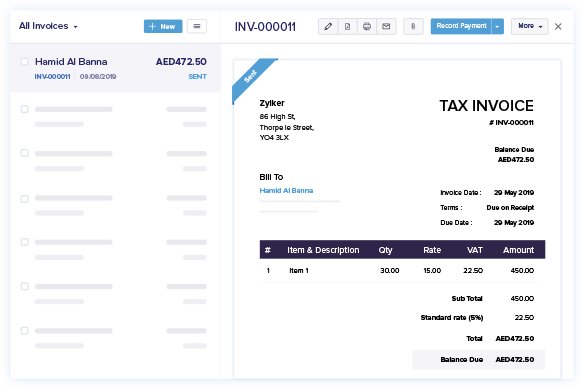This screenshot has width=583, height=389.
Task: Open the hamburger list options menu
Action: pyautogui.click(x=197, y=26)
